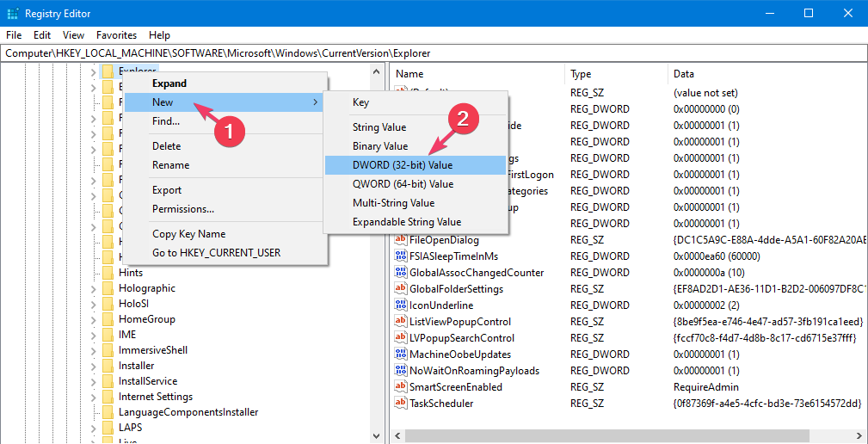Click the Installer folder icon
The image size is (868, 444).
[108, 366]
